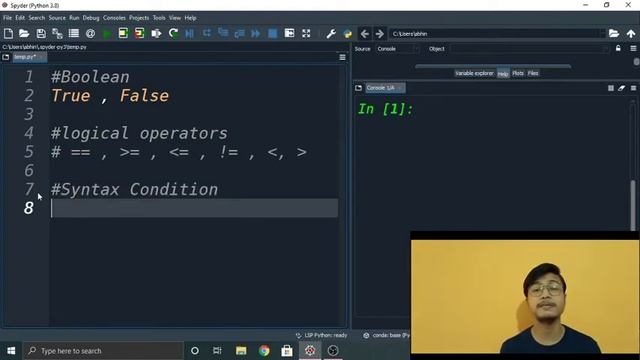Viewport: 640px width, 360px height.
Task: Browse the console tabs
Action: coord(358,88)
